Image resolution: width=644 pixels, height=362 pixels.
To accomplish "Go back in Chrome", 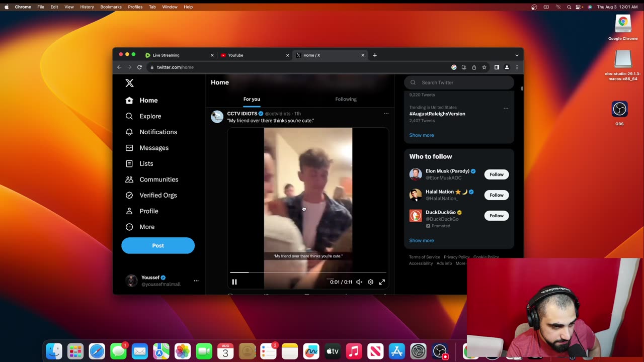I will point(119,67).
